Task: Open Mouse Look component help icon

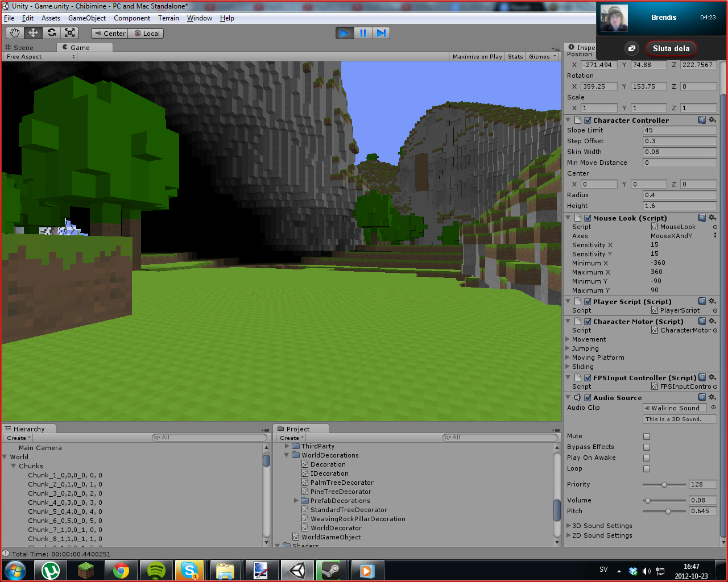Action: (702, 218)
